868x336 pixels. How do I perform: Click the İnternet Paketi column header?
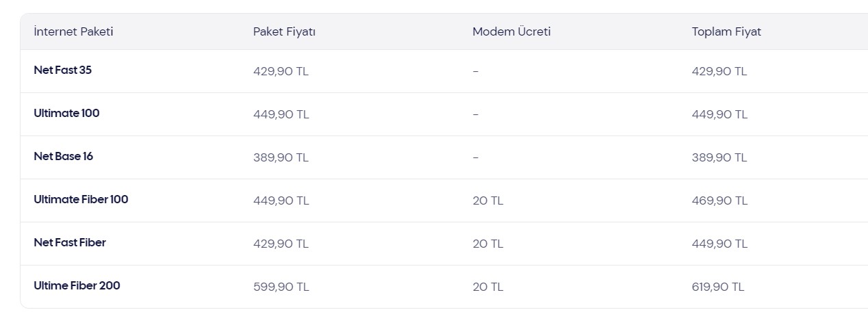tap(73, 31)
